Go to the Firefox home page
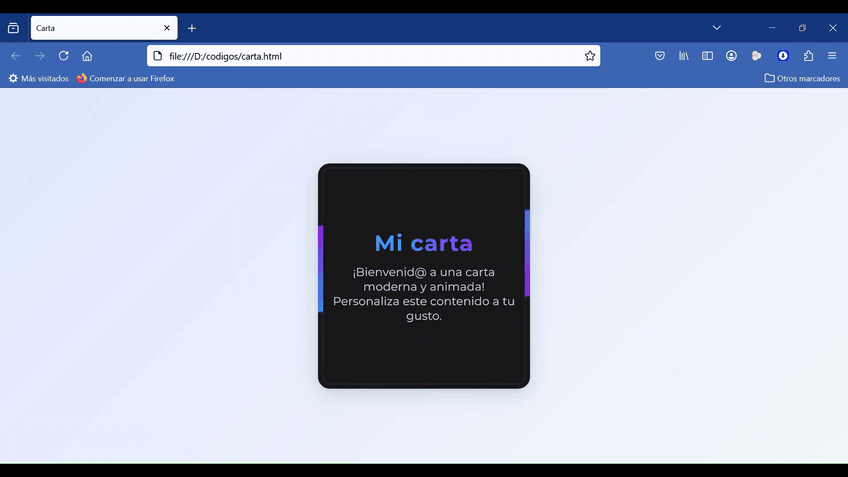848x477 pixels. point(87,56)
